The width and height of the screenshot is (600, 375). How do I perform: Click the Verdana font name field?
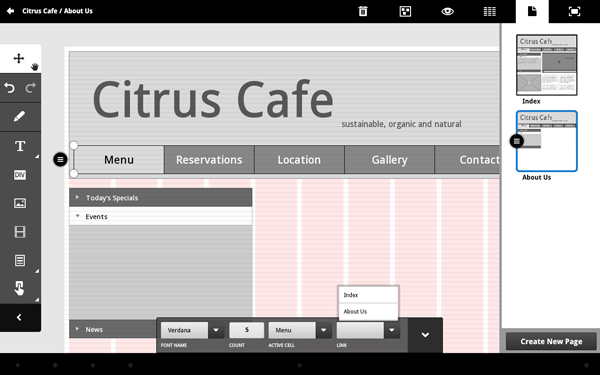click(184, 330)
